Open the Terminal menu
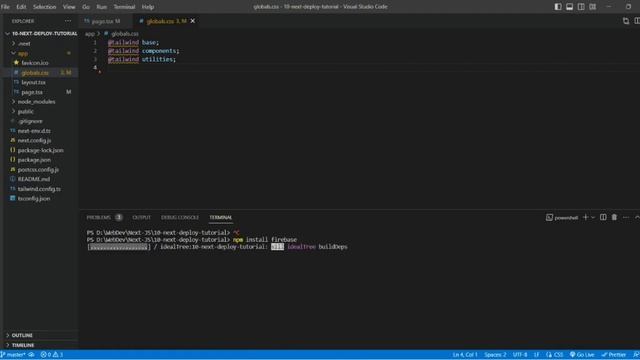The height and width of the screenshot is (360, 640). (124, 7)
